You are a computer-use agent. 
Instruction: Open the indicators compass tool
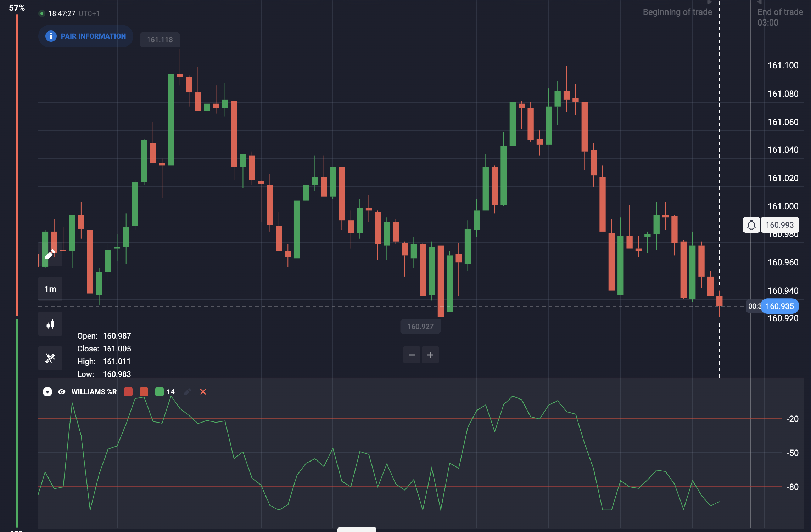pos(50,358)
